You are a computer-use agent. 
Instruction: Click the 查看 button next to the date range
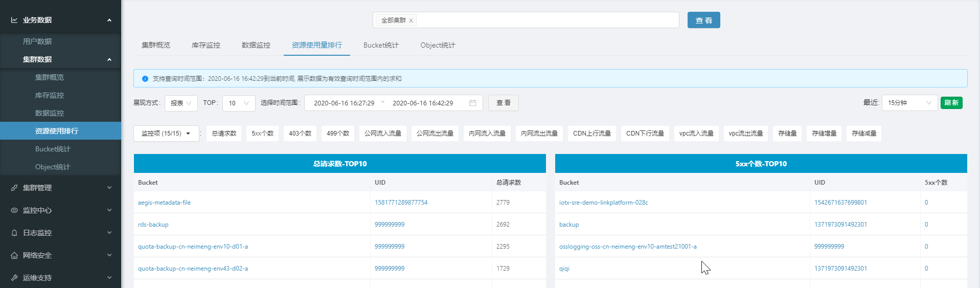point(503,103)
